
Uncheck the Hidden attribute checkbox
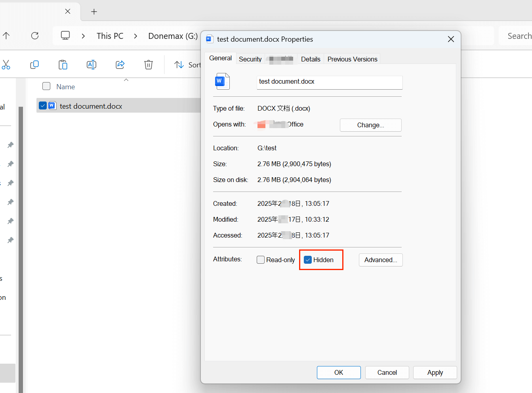(308, 259)
